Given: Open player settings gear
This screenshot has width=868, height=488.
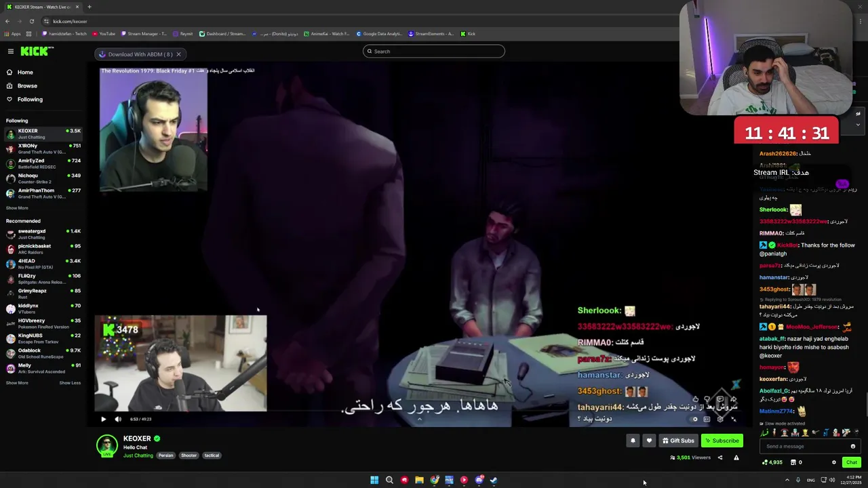Looking at the screenshot, I should 720,419.
